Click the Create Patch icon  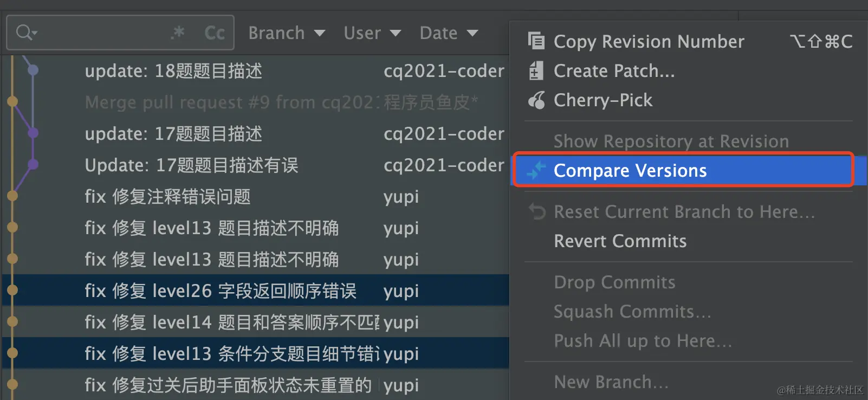536,70
